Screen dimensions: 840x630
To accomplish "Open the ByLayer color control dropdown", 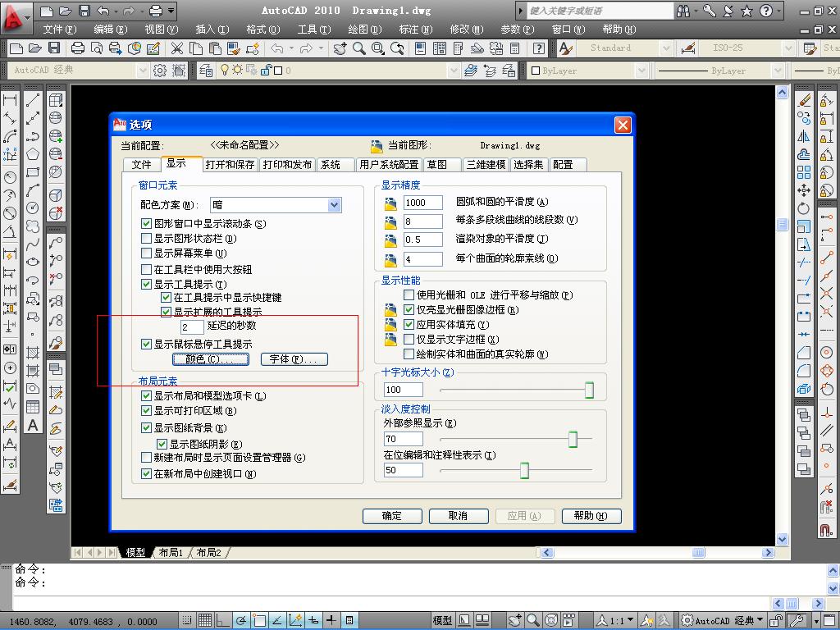I will [641, 71].
